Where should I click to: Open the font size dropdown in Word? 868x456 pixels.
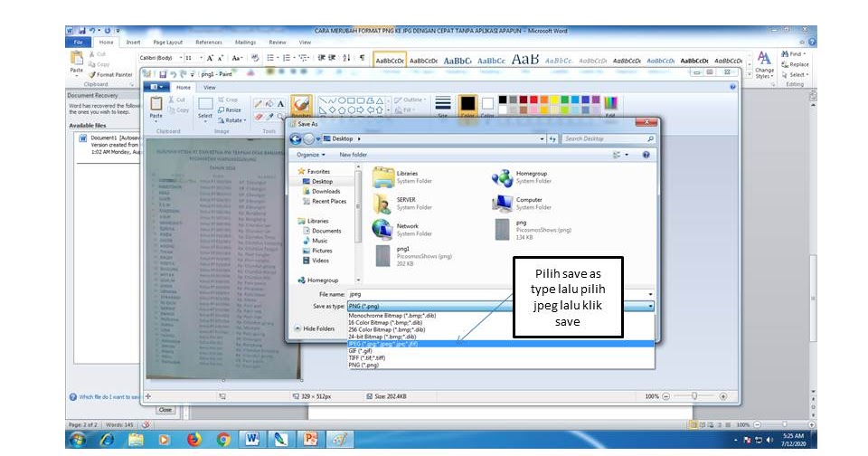[201, 58]
